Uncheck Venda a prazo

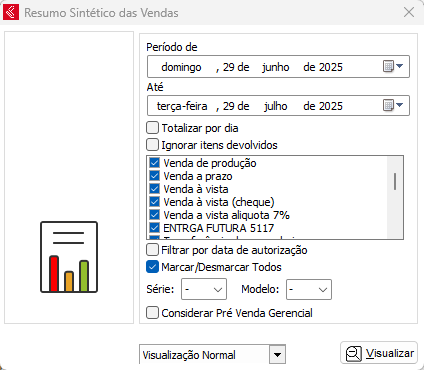(154, 176)
